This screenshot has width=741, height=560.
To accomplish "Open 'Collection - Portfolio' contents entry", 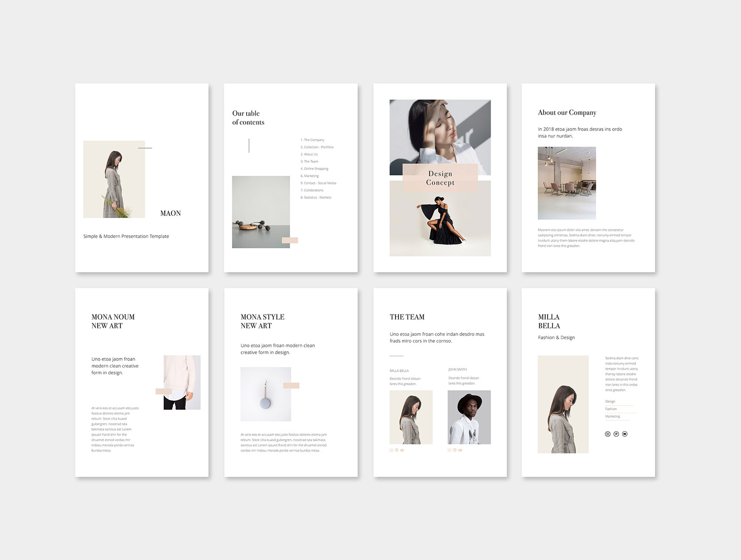I will click(x=318, y=147).
